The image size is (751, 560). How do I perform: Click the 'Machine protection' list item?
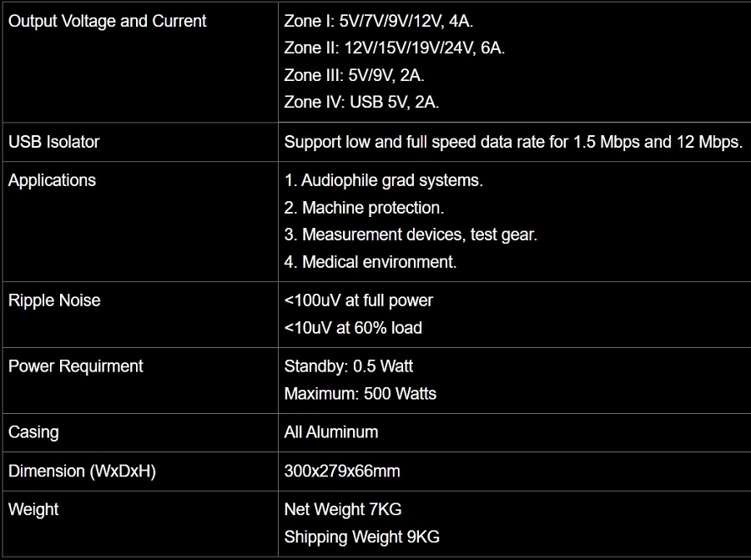364,208
